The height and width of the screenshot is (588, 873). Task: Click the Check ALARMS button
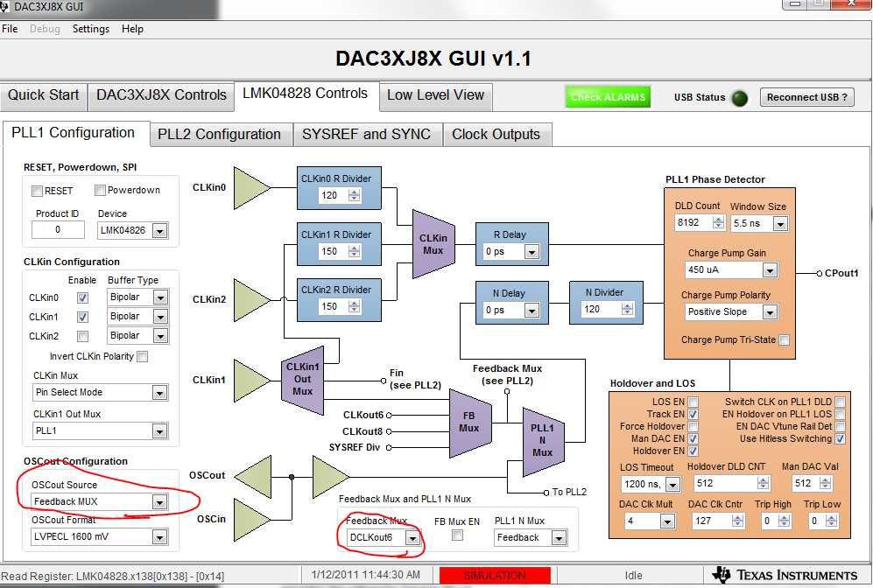(x=608, y=97)
